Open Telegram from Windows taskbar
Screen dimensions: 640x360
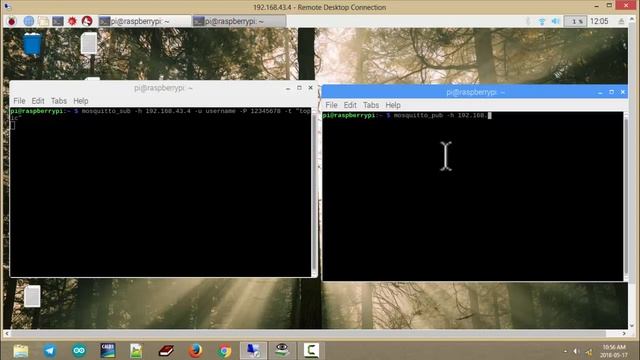[x=50, y=351]
